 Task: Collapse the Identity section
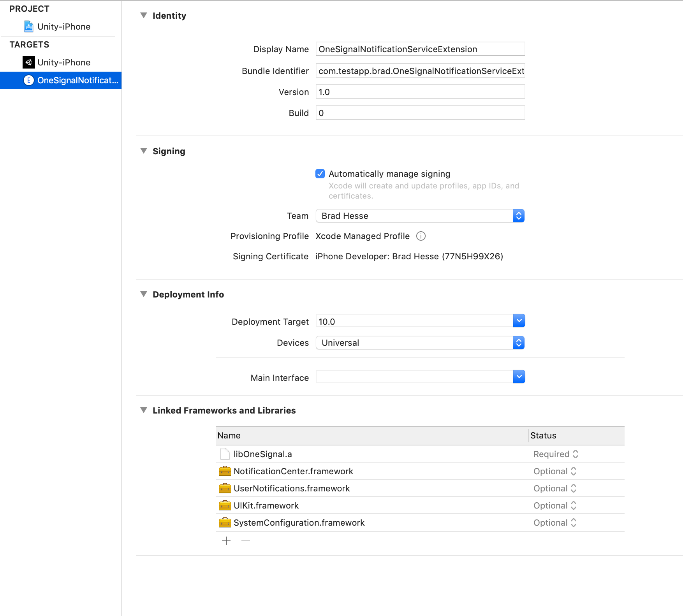pyautogui.click(x=144, y=16)
